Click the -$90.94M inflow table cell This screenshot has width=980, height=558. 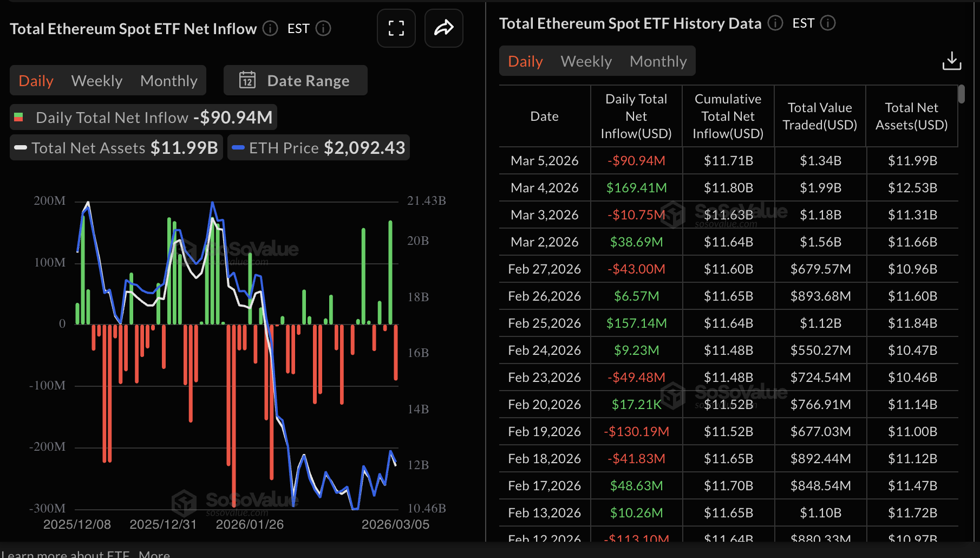pyautogui.click(x=636, y=161)
